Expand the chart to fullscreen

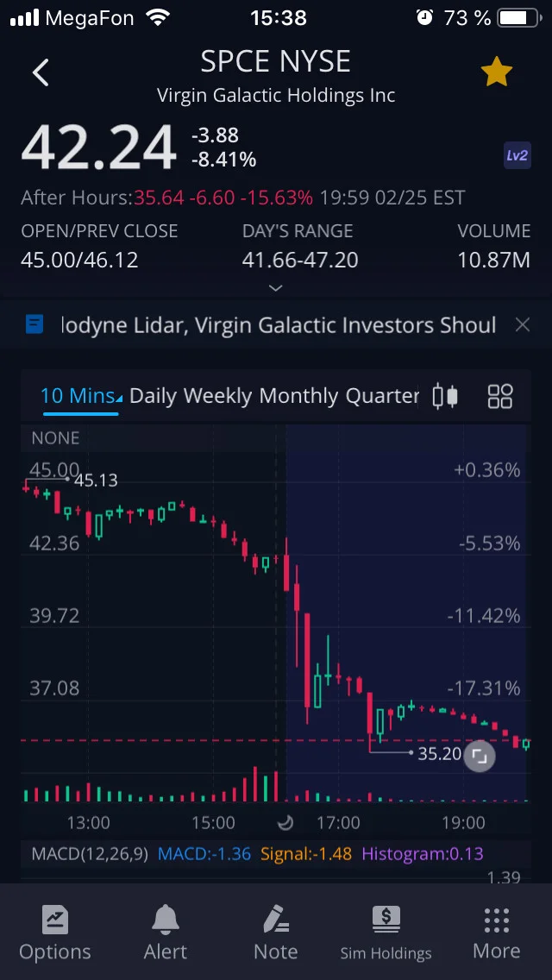point(480,757)
